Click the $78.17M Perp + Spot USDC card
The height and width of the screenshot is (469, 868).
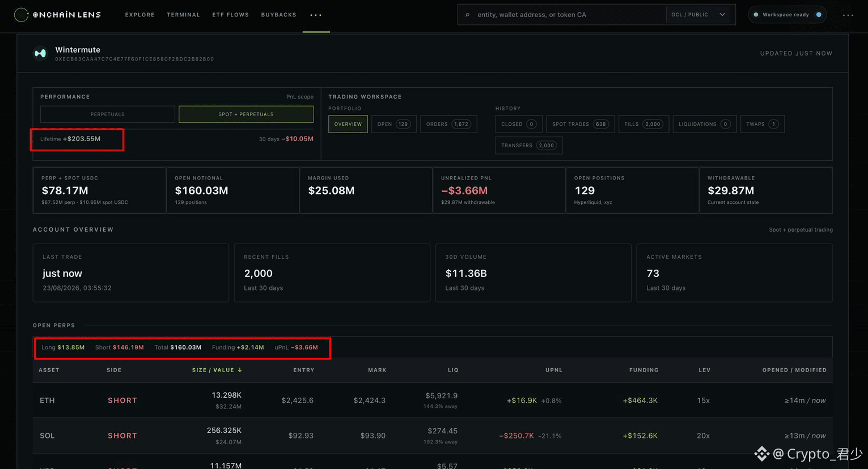(99, 190)
